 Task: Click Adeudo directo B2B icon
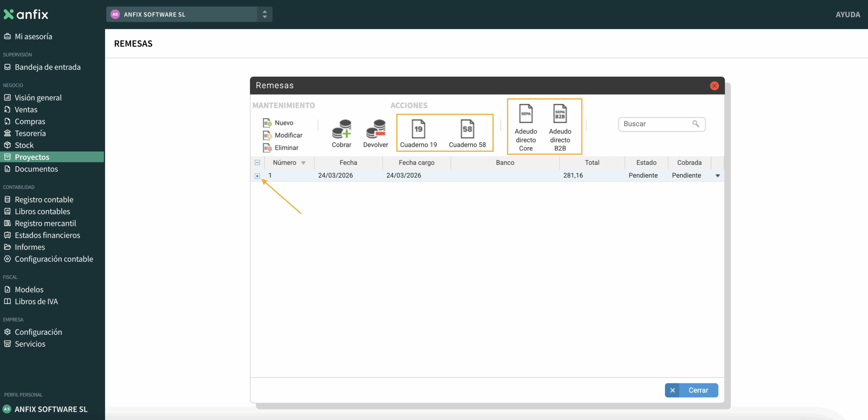(x=560, y=114)
